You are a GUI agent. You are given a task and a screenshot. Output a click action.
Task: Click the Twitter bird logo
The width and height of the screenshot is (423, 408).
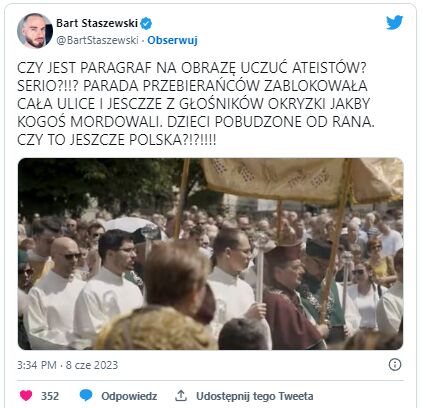coord(395,22)
